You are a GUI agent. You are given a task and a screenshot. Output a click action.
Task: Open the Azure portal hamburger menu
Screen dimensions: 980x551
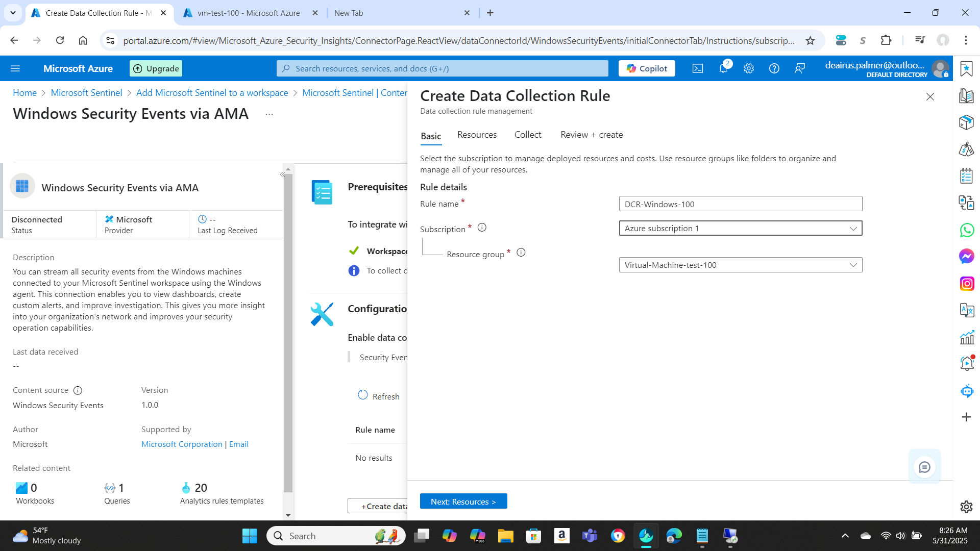(15, 68)
